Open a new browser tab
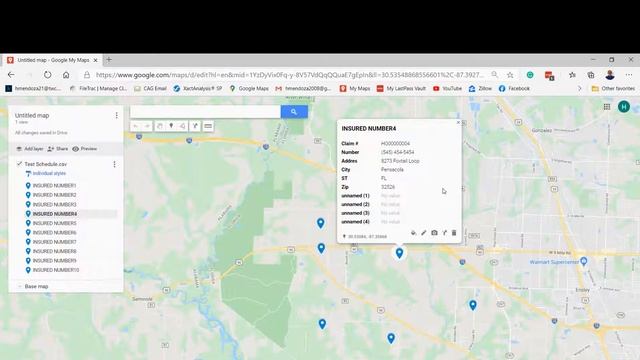The image size is (640, 360). pos(109,60)
